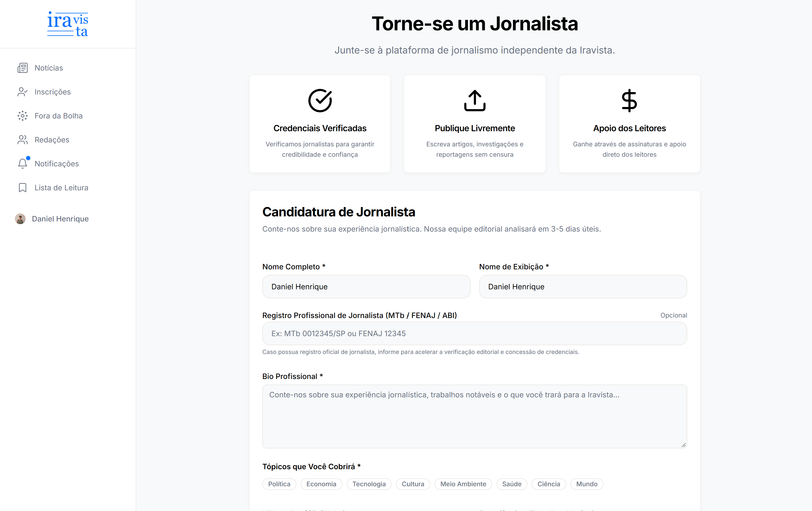Screen dimensions: 812x511
Task: Click the Redações people icon
Action: tap(23, 140)
